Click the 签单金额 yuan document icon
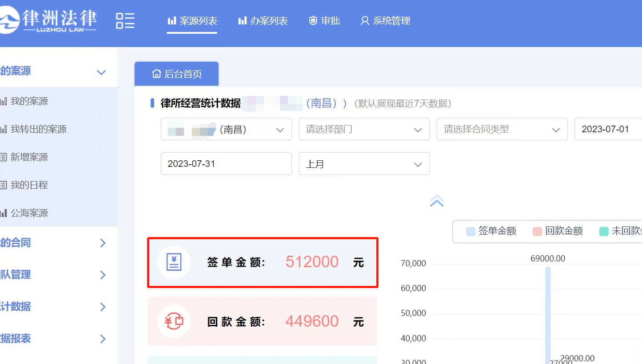The height and width of the screenshot is (364, 642). pos(174,262)
